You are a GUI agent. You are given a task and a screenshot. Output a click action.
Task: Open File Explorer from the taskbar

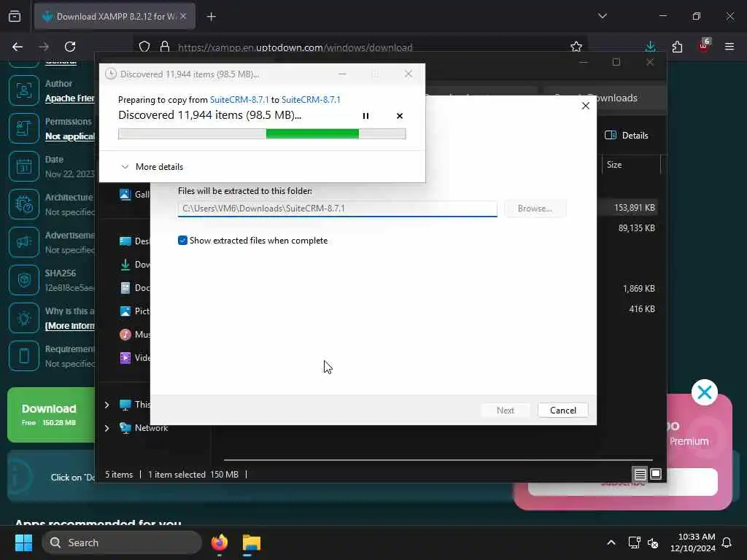click(x=252, y=542)
